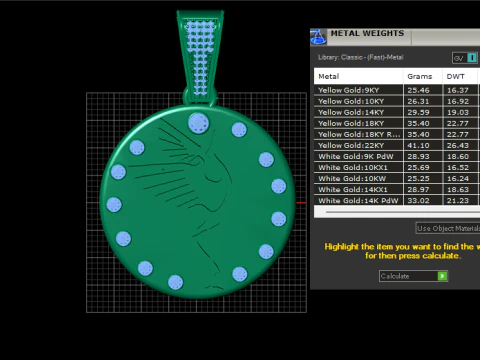Click the 16.92 DWT value
This screenshot has height=360, width=480.
[x=458, y=101]
